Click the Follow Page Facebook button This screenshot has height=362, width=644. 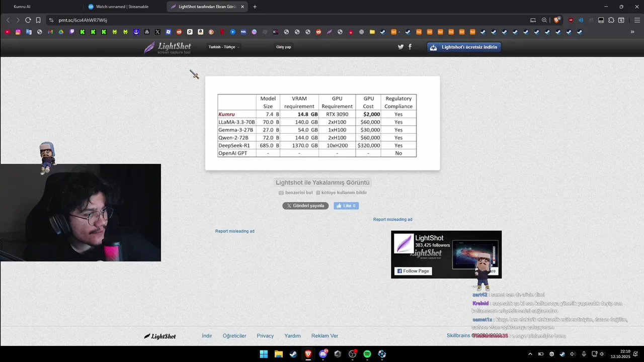tap(413, 271)
